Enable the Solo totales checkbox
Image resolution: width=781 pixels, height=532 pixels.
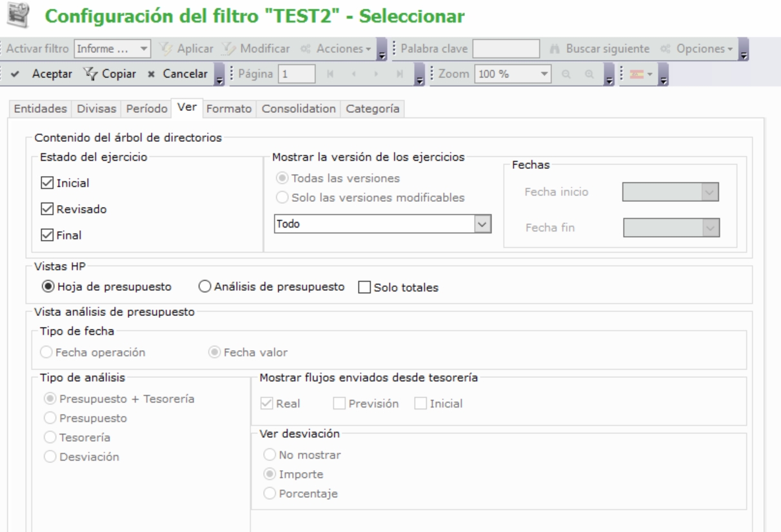(363, 288)
